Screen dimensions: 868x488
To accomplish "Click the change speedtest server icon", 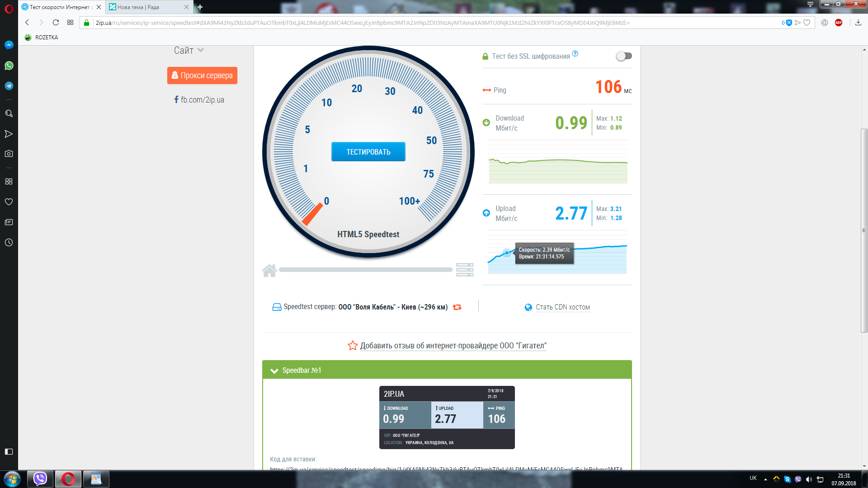I will point(457,307).
